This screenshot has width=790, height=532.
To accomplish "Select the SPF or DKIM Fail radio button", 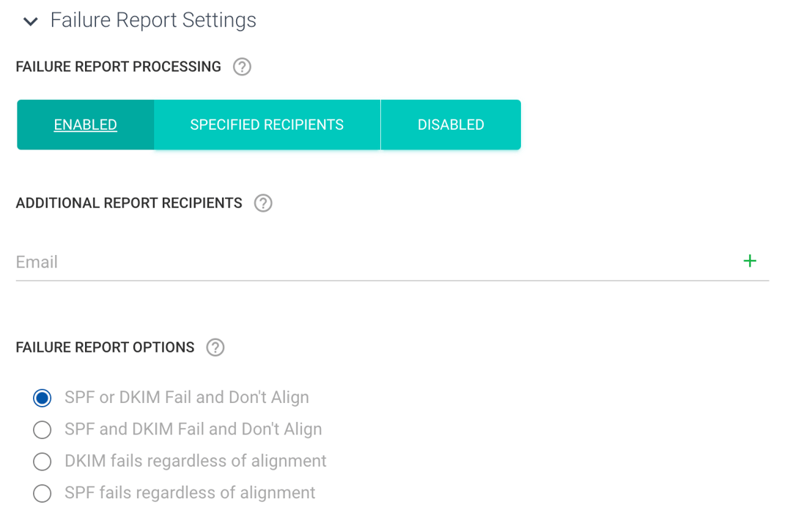I will click(x=42, y=398).
